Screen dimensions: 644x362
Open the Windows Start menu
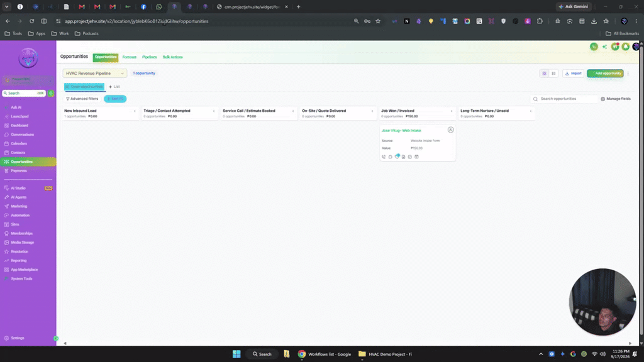236,354
